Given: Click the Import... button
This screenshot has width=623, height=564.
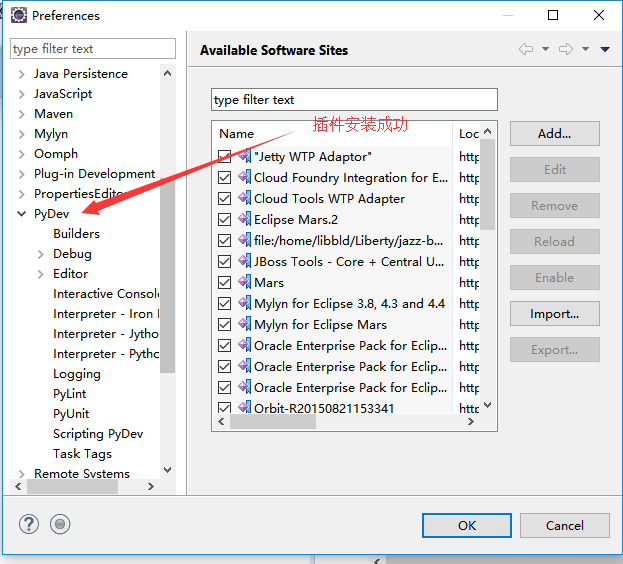Looking at the screenshot, I should pos(554,314).
